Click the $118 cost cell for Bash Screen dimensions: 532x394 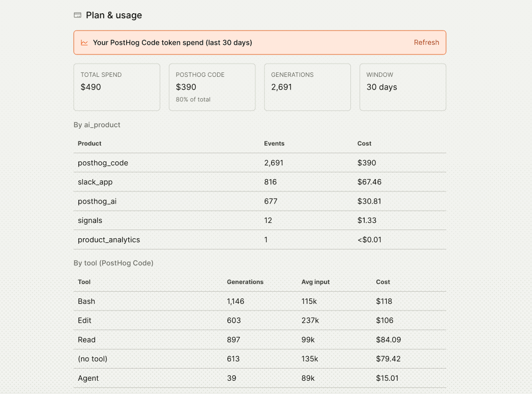click(x=384, y=301)
